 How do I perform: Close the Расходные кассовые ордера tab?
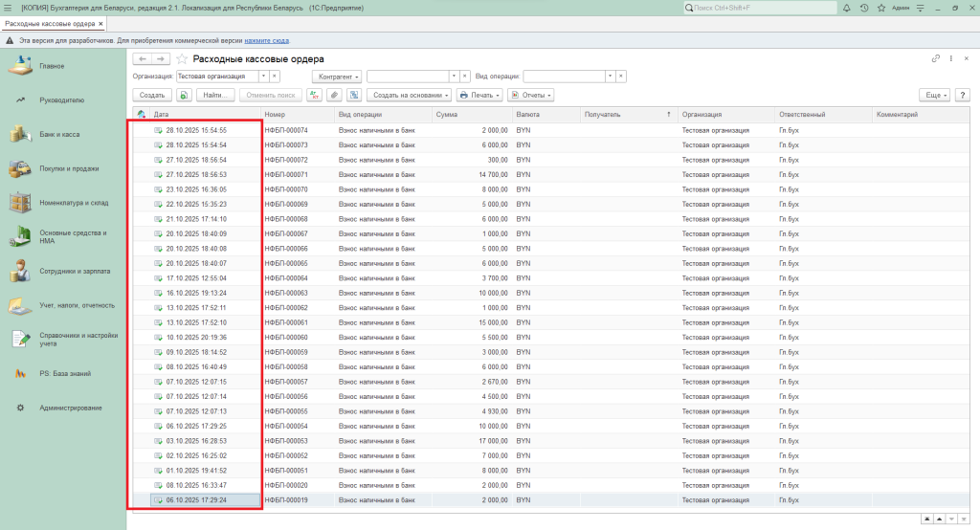(100, 23)
